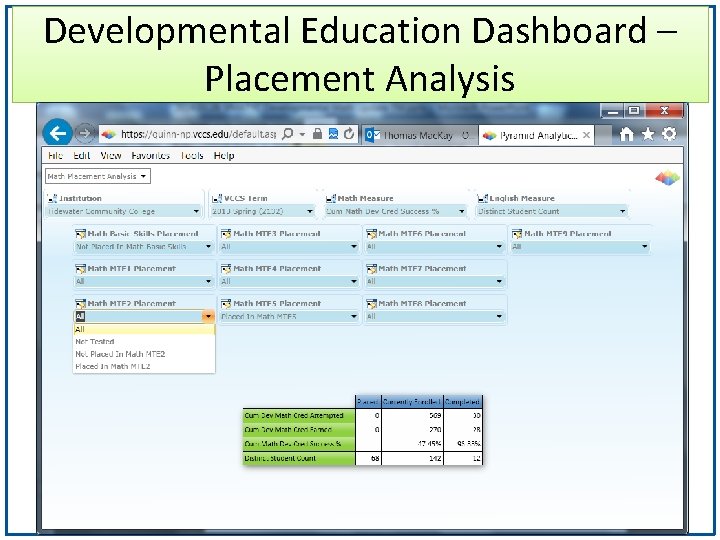This screenshot has width=720, height=540.
Task: Click the 'Completed' column header
Action: click(x=462, y=402)
